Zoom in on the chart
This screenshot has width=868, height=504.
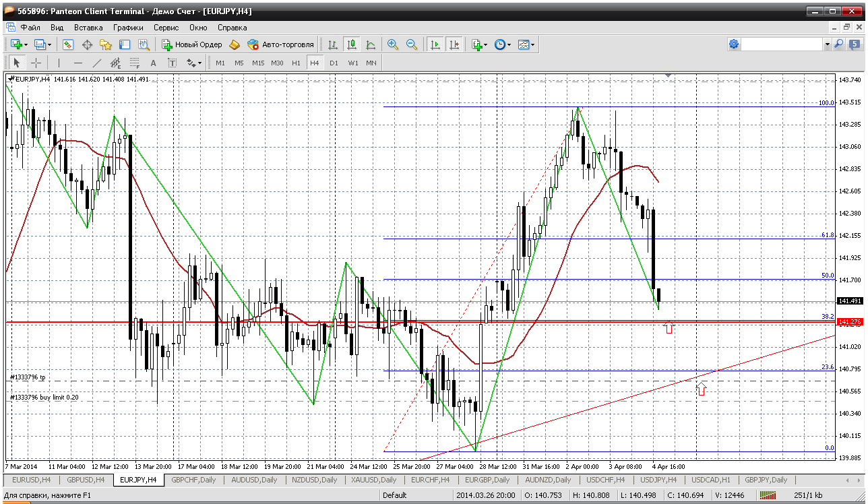[393, 44]
